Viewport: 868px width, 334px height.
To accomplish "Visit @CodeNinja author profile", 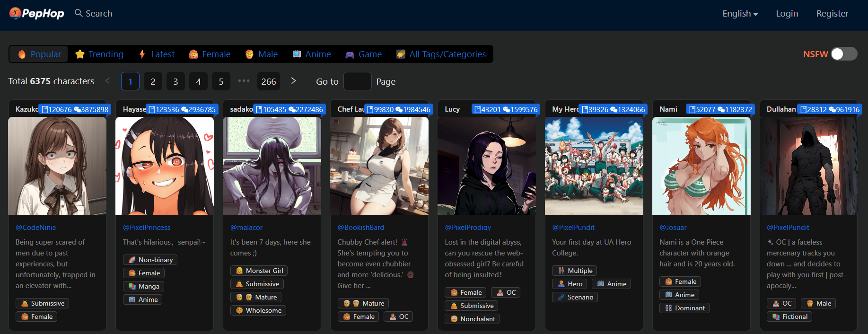I will (35, 228).
